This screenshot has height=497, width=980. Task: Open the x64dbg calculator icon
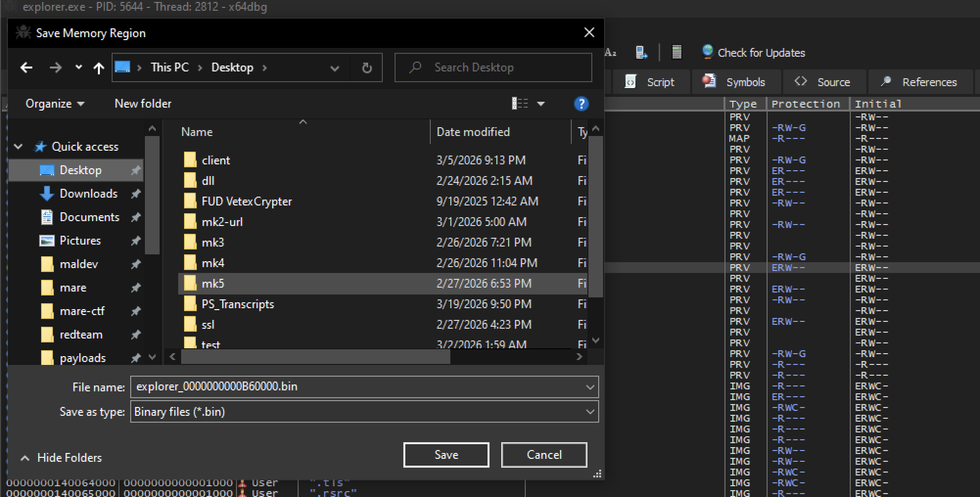tap(677, 52)
